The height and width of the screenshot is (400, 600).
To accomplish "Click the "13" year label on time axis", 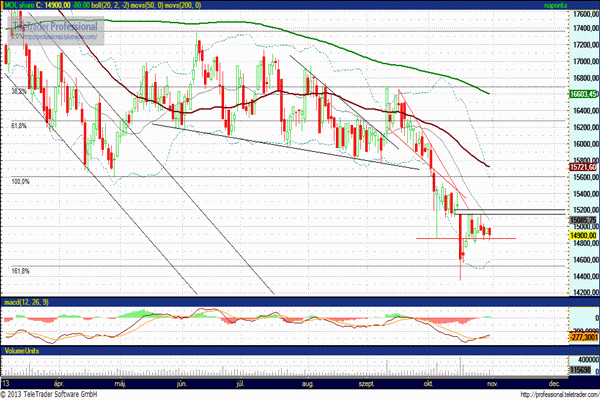I will click(x=5, y=383).
